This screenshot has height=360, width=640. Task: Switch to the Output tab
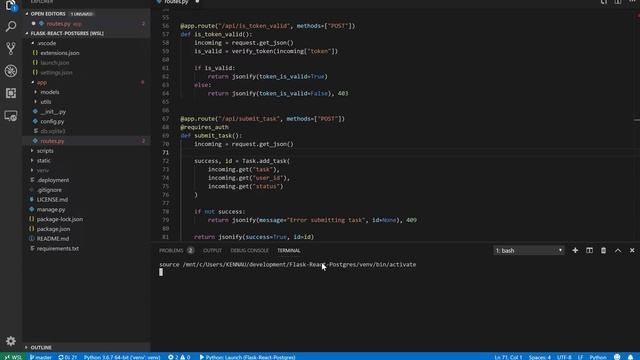click(x=212, y=250)
